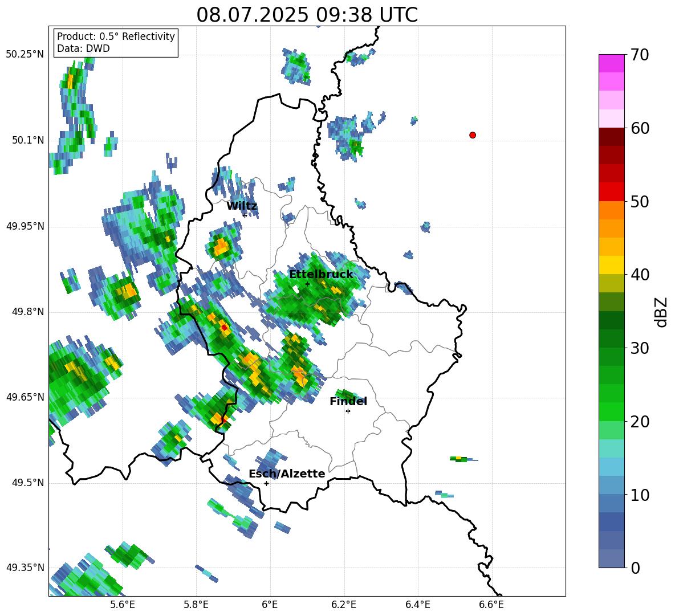Click the 49.5°N latitude label
The height and width of the screenshot is (616, 675).
(x=28, y=482)
